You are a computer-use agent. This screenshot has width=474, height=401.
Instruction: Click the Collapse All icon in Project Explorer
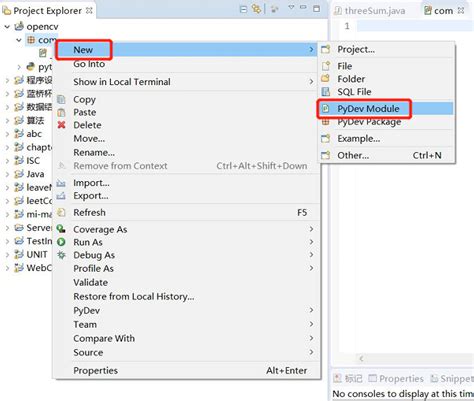click(243, 9)
